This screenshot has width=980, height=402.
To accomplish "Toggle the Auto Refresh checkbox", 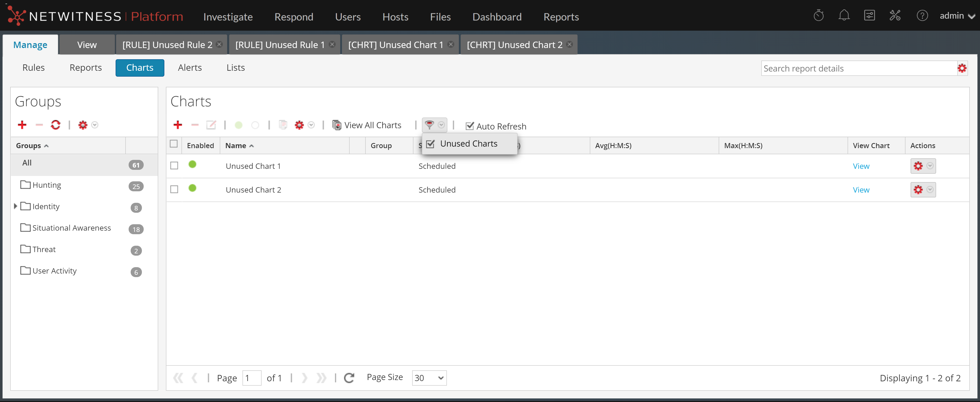I will (470, 126).
